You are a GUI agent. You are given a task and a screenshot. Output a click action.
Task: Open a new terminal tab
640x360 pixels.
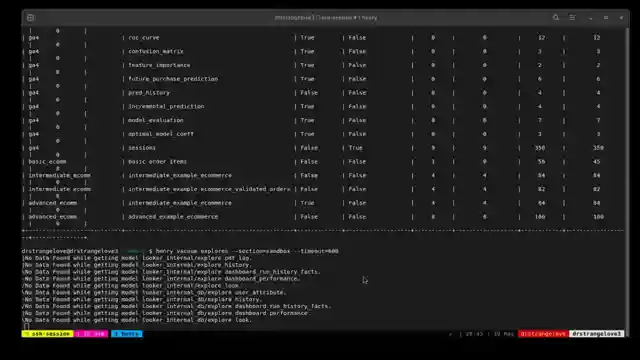[31, 18]
